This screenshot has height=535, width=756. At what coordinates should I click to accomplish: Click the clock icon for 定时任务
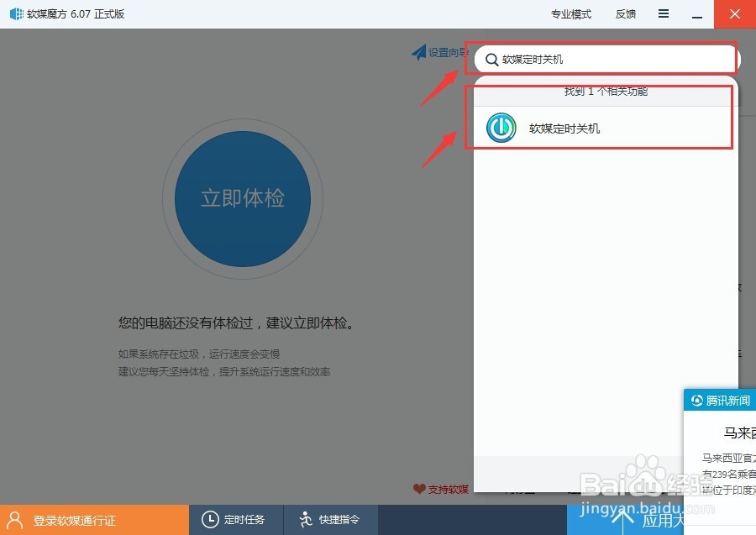coord(210,520)
